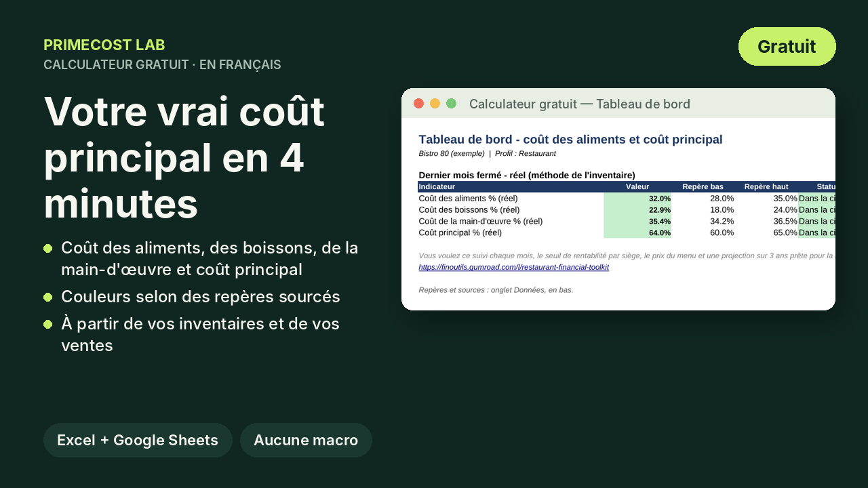Click the "CALCULATEUR GRATUIT · EN FRANÇAIS" subtitle
The image size is (868, 488).
point(162,64)
